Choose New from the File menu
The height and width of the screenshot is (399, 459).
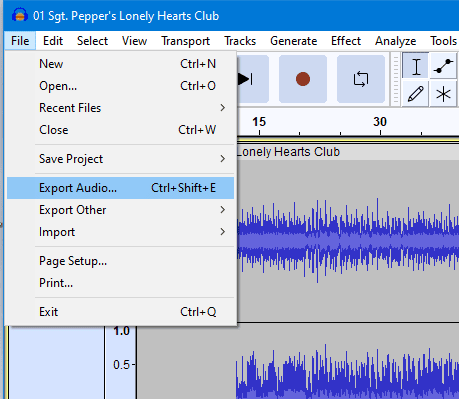[120, 64]
